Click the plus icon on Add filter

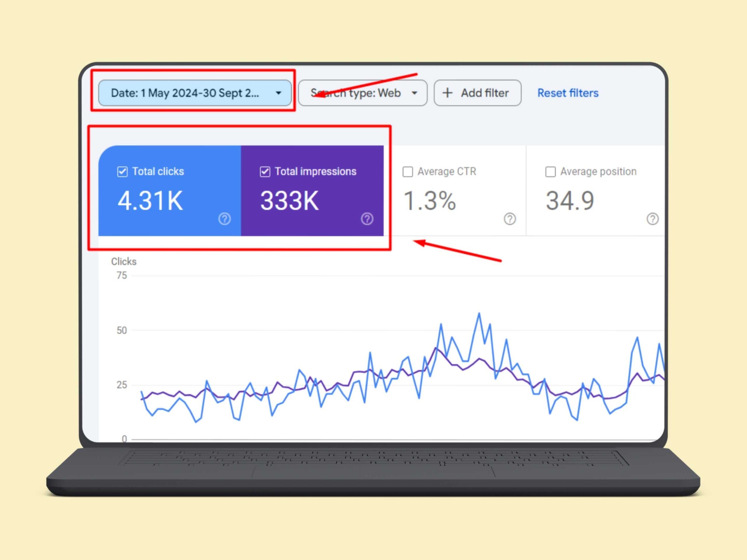coord(447,93)
